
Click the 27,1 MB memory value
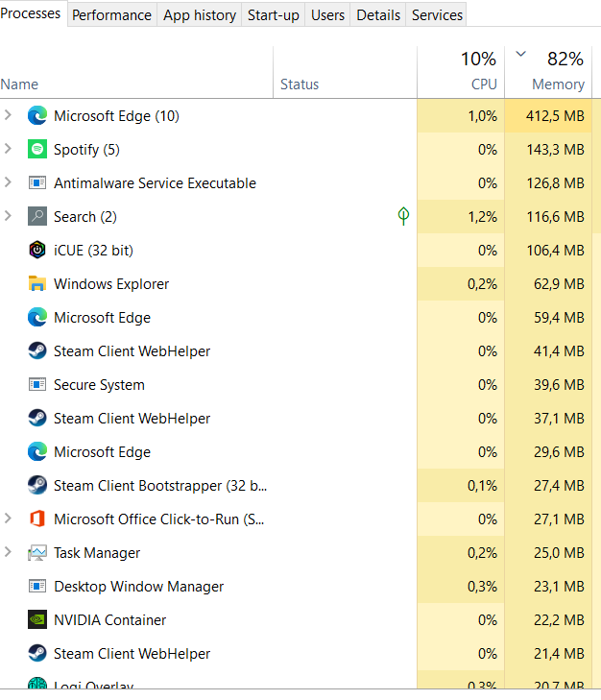pos(559,519)
